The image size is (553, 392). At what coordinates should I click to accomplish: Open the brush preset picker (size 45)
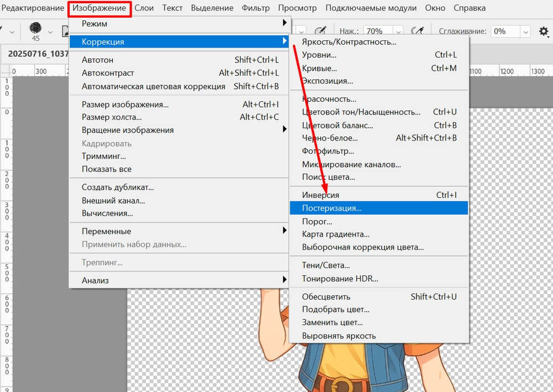(x=35, y=31)
